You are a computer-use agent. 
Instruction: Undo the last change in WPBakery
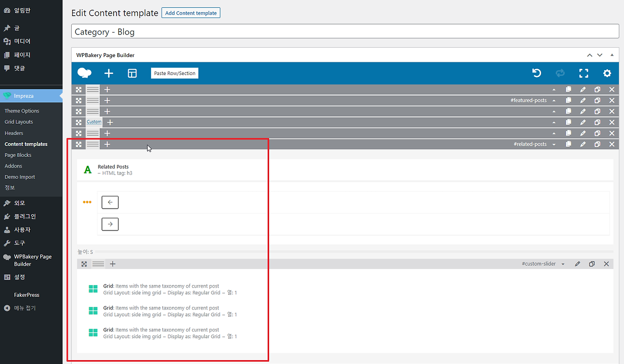pos(537,73)
